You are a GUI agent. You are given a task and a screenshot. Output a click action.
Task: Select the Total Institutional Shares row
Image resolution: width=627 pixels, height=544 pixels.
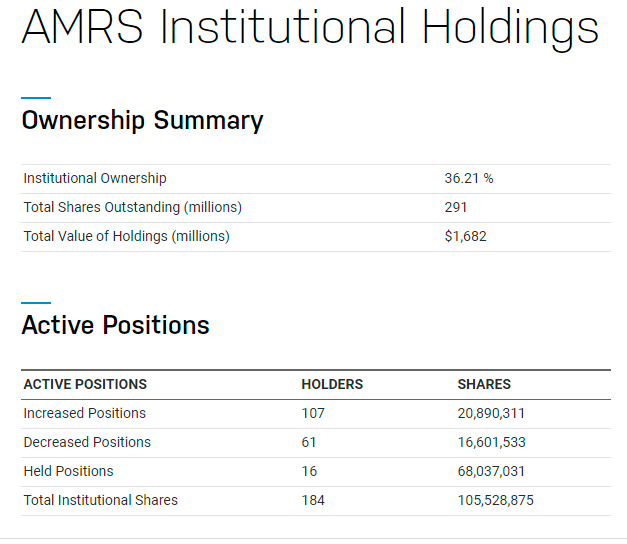(x=101, y=500)
